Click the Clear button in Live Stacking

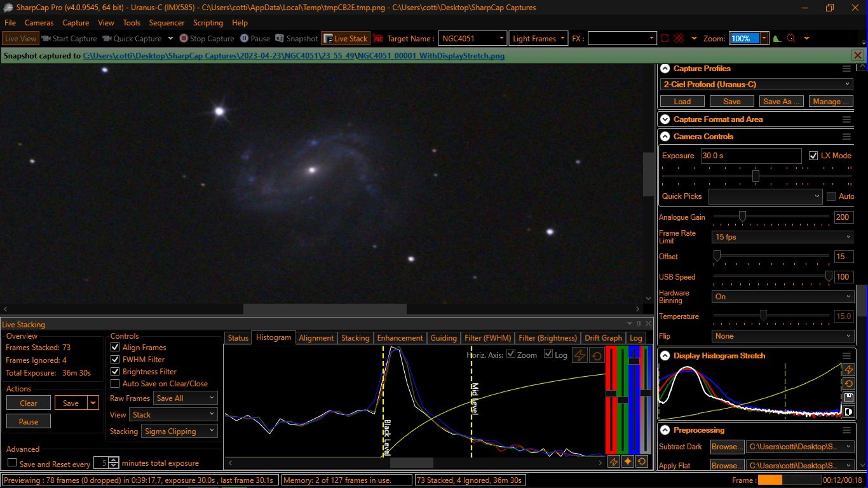coord(29,403)
